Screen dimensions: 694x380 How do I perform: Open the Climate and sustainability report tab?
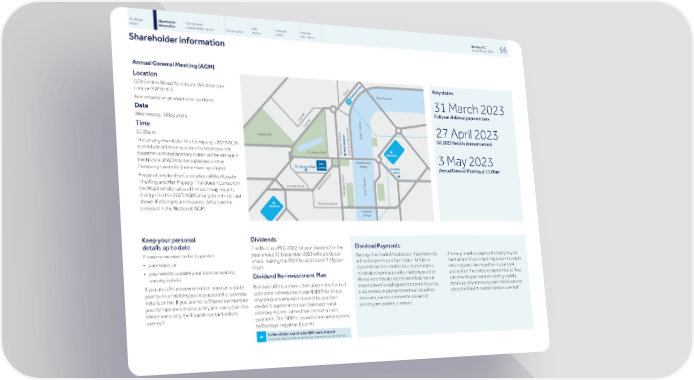point(199,27)
